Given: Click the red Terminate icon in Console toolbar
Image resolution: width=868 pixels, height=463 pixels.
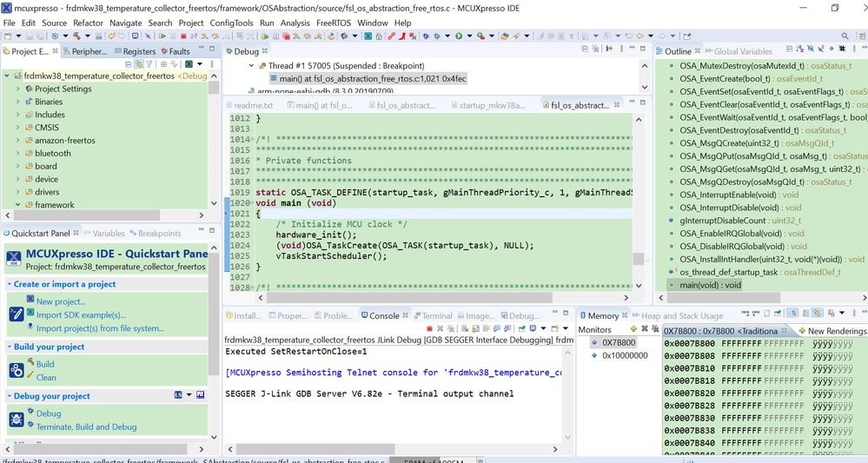Looking at the screenshot, I should coord(429,328).
